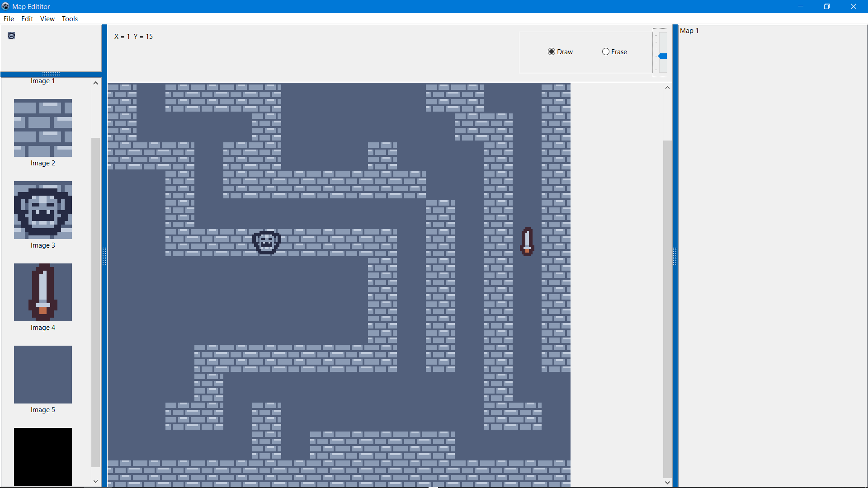The width and height of the screenshot is (868, 488).
Task: Select the monster face tile under Image 3
Action: [42, 210]
